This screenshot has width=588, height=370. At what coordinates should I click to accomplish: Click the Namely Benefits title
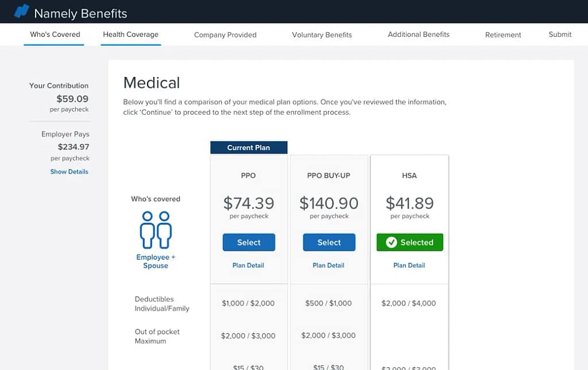[80, 13]
